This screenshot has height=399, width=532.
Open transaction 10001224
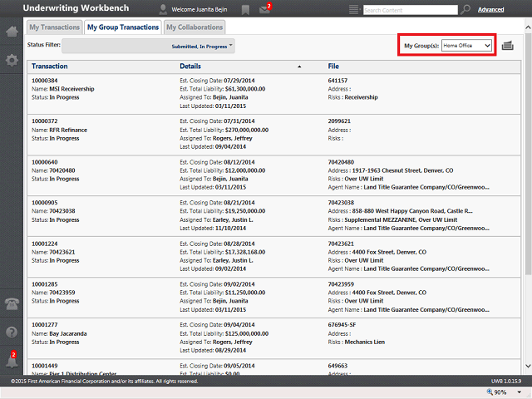pos(45,244)
